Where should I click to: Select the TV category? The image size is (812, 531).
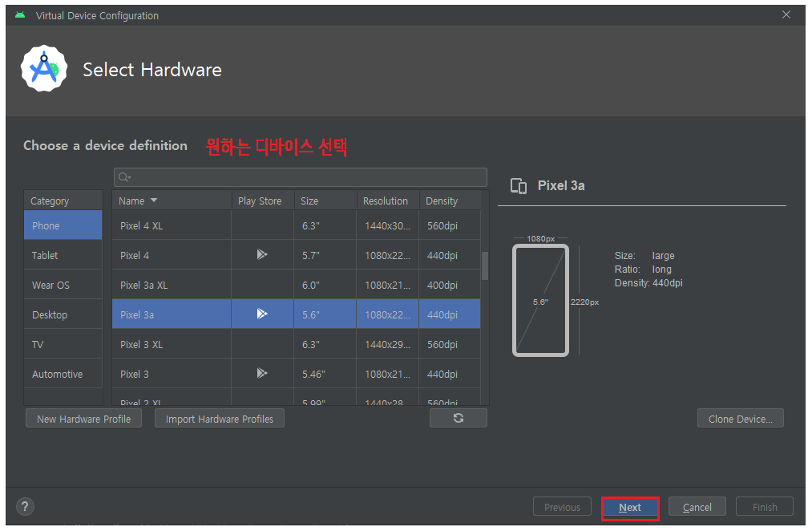63,344
